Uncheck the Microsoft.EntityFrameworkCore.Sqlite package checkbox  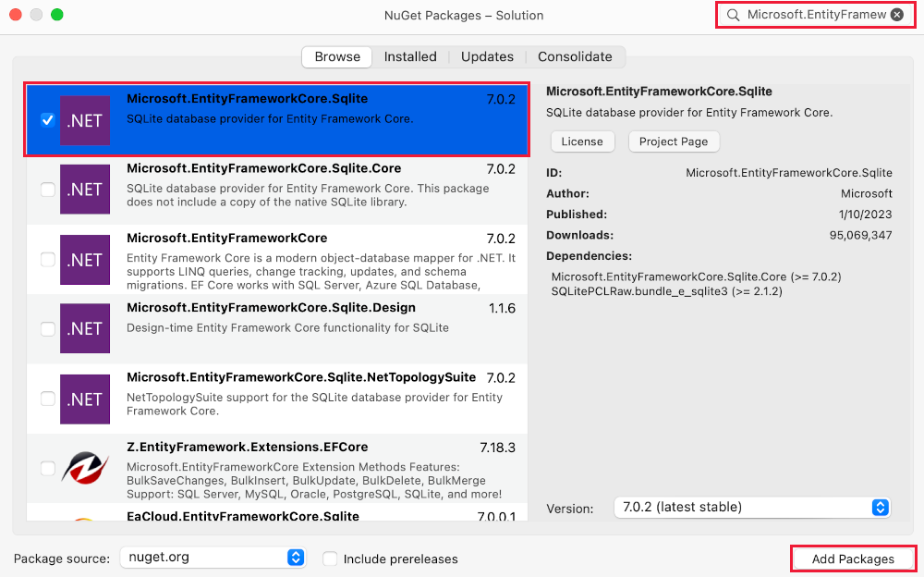point(47,120)
